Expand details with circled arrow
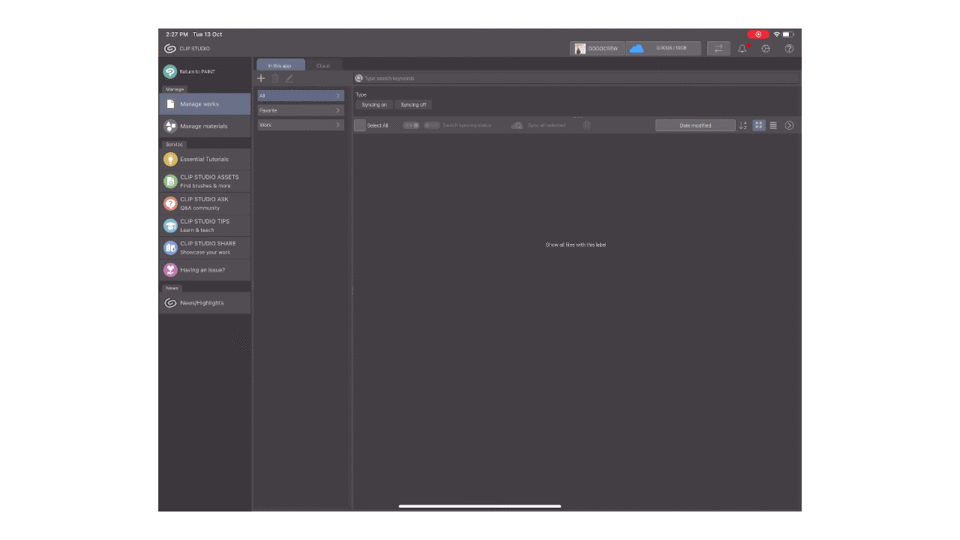This screenshot has height=540, width=960. click(x=789, y=126)
